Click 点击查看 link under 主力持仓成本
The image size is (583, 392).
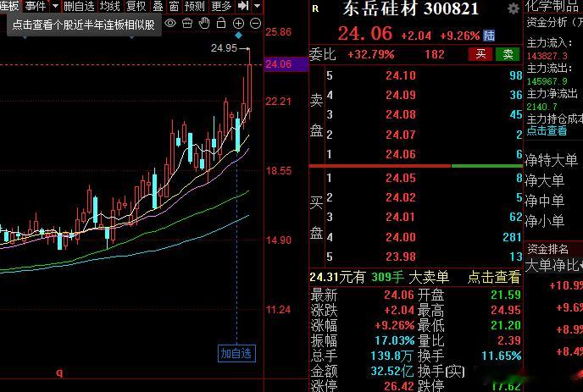pyautogui.click(x=547, y=130)
